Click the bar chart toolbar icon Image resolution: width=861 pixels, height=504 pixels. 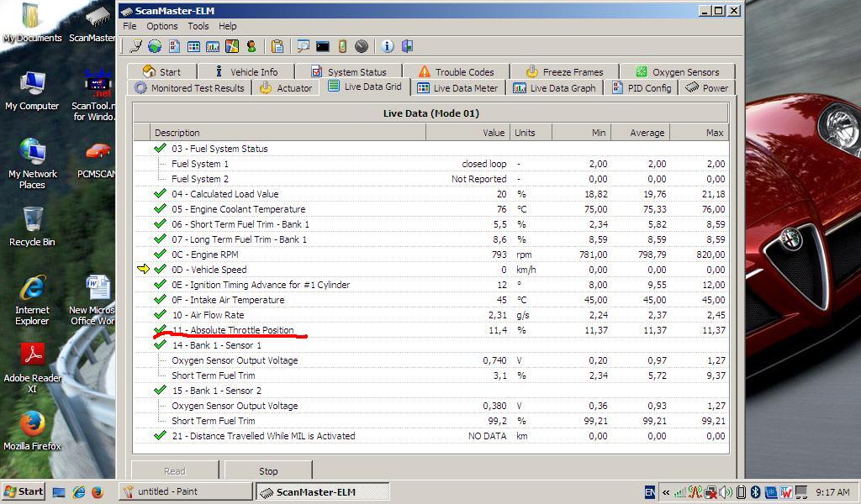213,46
